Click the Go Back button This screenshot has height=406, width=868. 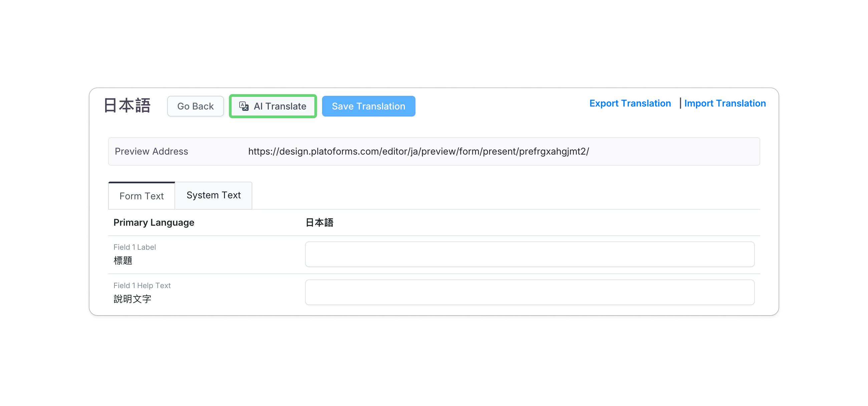(195, 106)
